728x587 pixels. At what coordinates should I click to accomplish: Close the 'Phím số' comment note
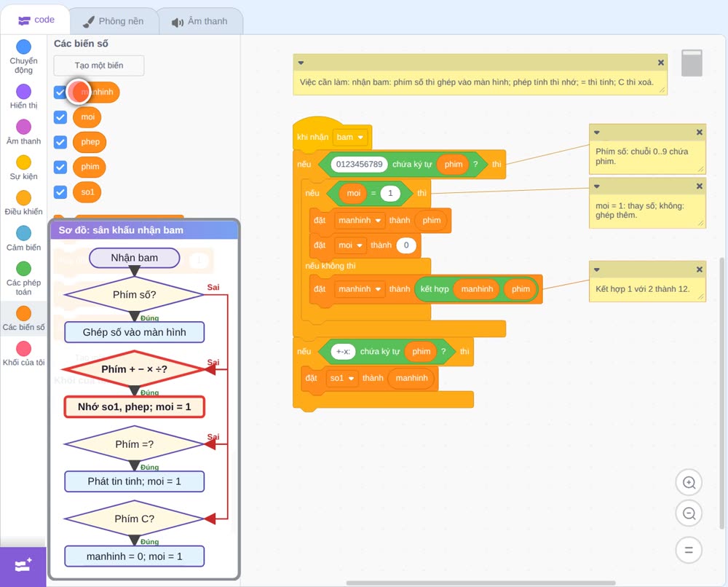point(699,133)
